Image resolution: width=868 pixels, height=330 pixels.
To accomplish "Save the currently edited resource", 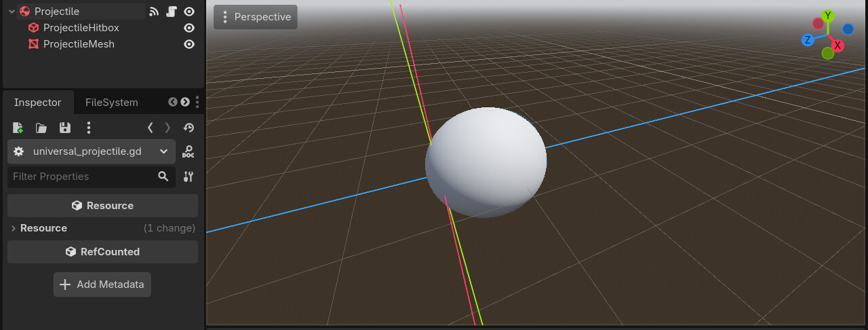I will [x=65, y=128].
